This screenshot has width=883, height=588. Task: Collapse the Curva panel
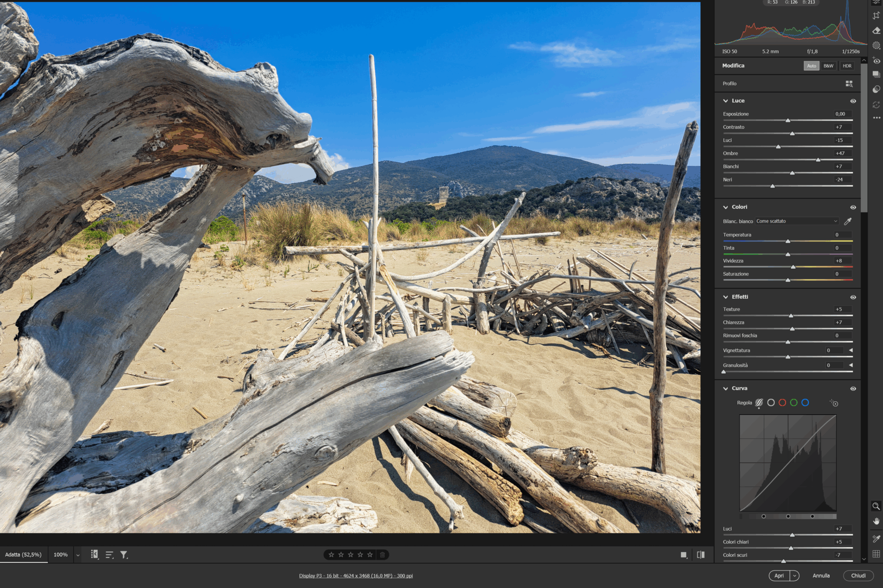click(x=725, y=388)
